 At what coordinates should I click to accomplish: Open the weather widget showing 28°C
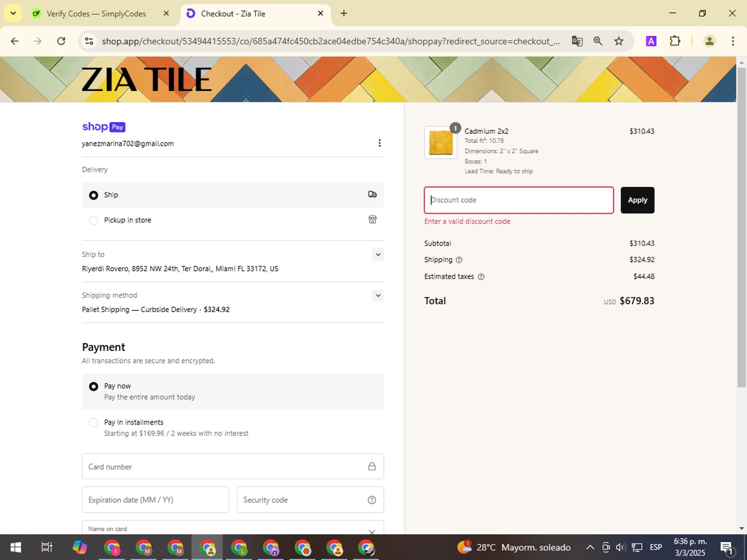514,548
